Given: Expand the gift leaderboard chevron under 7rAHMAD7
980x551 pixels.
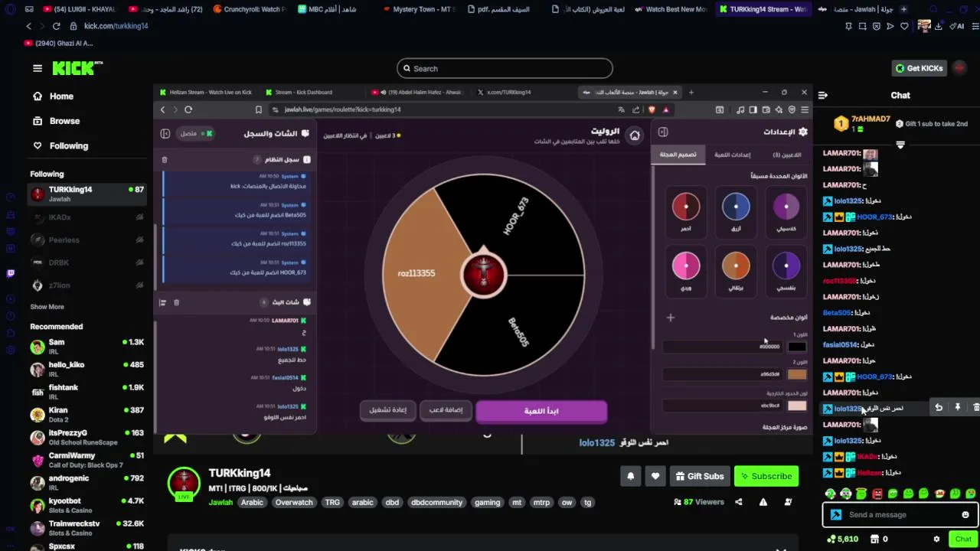Looking at the screenshot, I should (900, 145).
